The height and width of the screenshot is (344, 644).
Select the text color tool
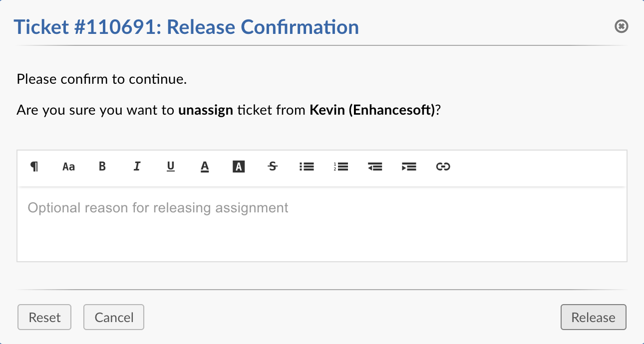click(204, 167)
